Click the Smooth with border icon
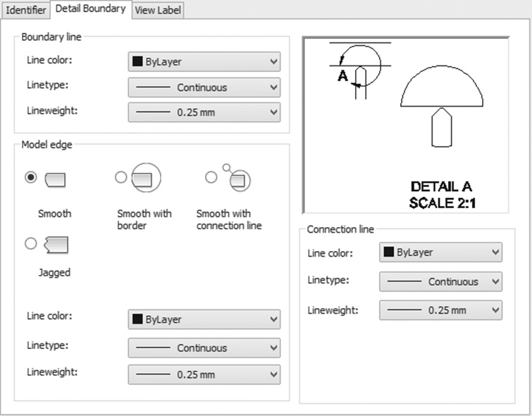The image size is (532, 416). click(x=146, y=178)
